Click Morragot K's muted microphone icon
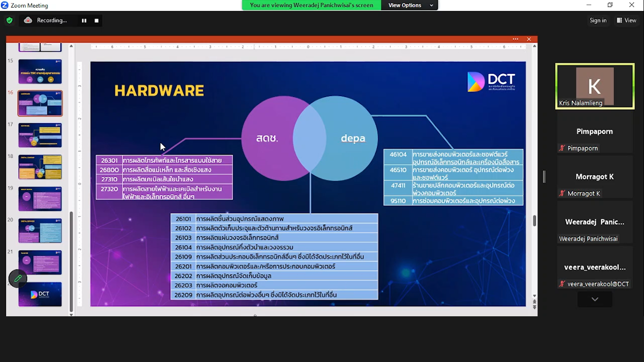This screenshot has height=362, width=644. click(x=562, y=193)
